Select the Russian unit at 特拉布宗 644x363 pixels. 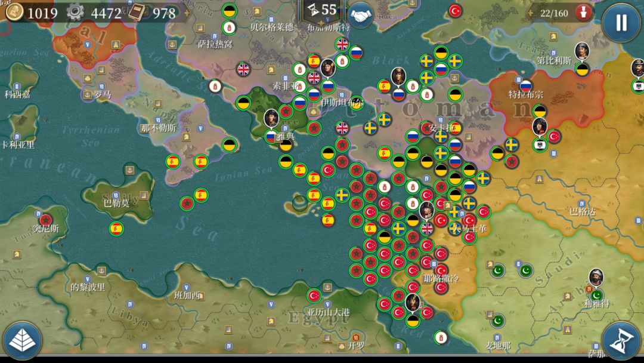(526, 87)
